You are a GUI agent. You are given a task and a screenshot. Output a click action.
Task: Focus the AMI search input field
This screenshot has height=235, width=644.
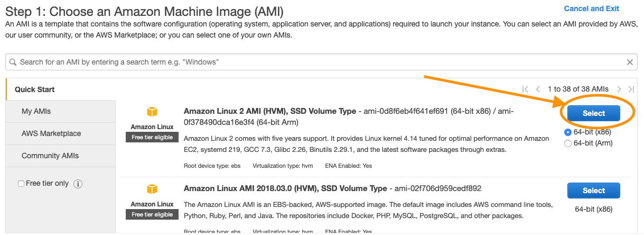click(x=322, y=62)
